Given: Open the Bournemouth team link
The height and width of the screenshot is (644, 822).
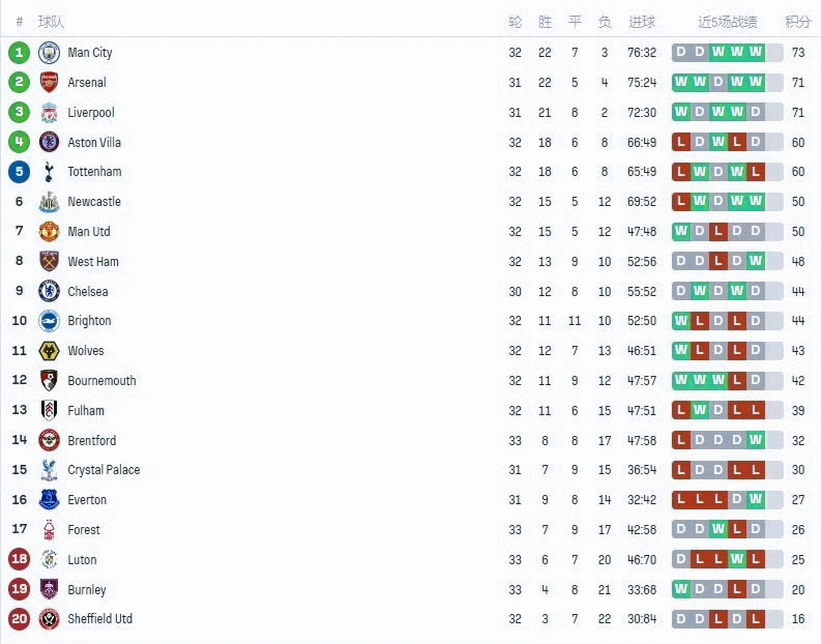Looking at the screenshot, I should coord(102,380).
